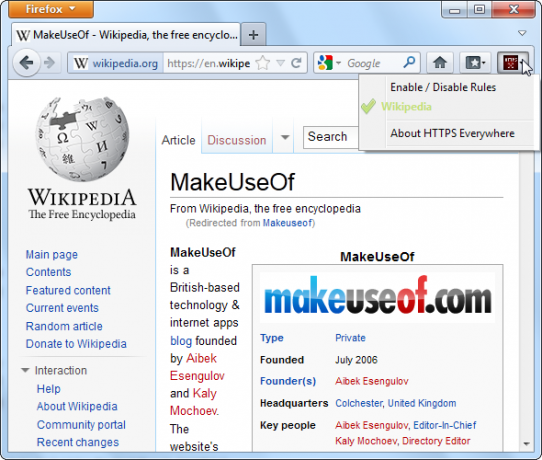Open a new tab with plus button

pyautogui.click(x=253, y=35)
